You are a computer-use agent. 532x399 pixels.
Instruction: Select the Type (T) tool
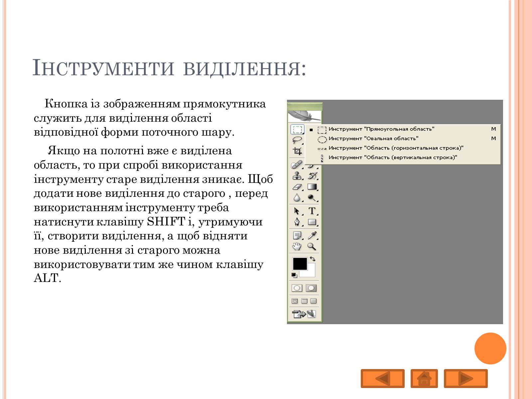[312, 211]
